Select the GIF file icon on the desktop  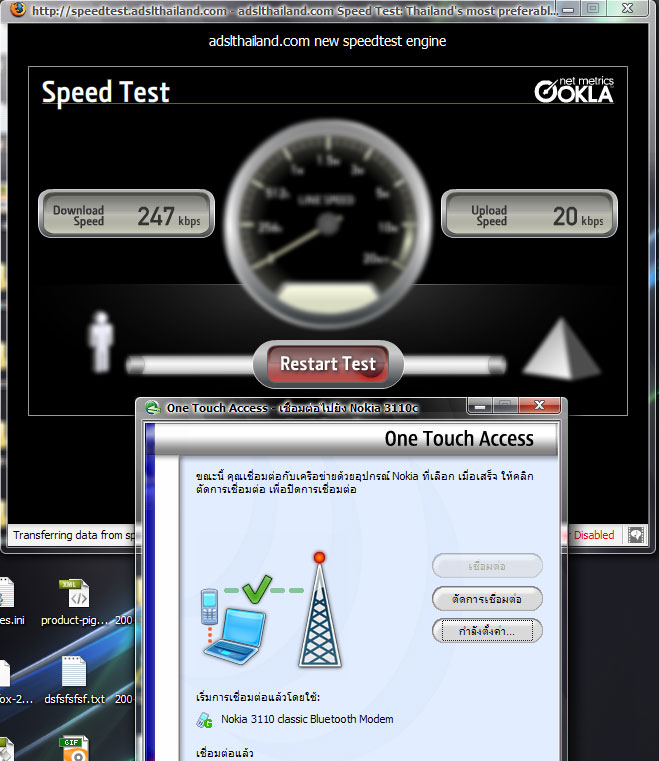[x=74, y=748]
